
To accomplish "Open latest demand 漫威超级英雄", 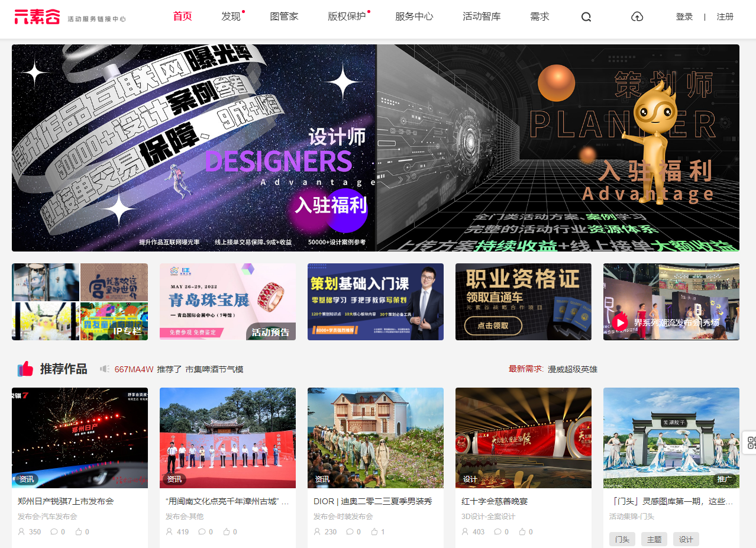I will (x=573, y=369).
